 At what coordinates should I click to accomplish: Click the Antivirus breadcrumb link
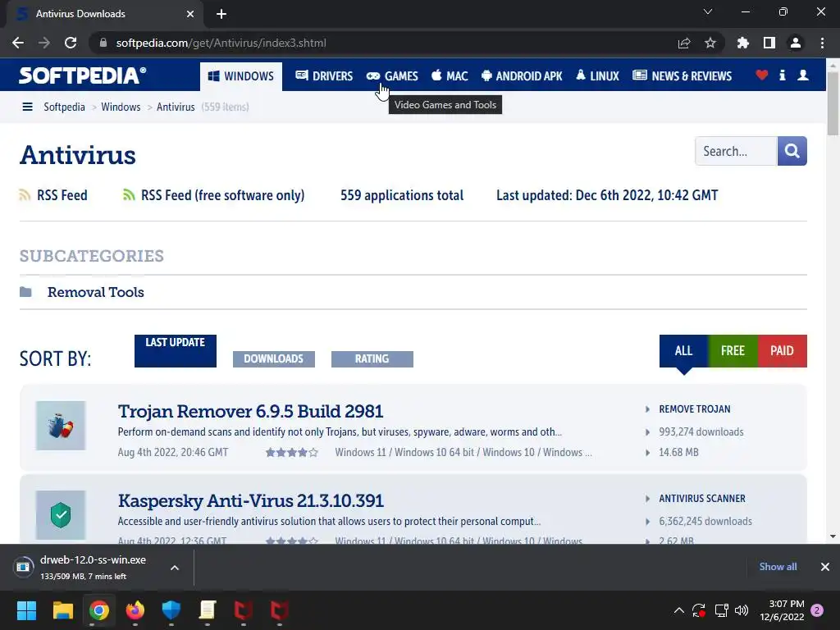coord(176,107)
